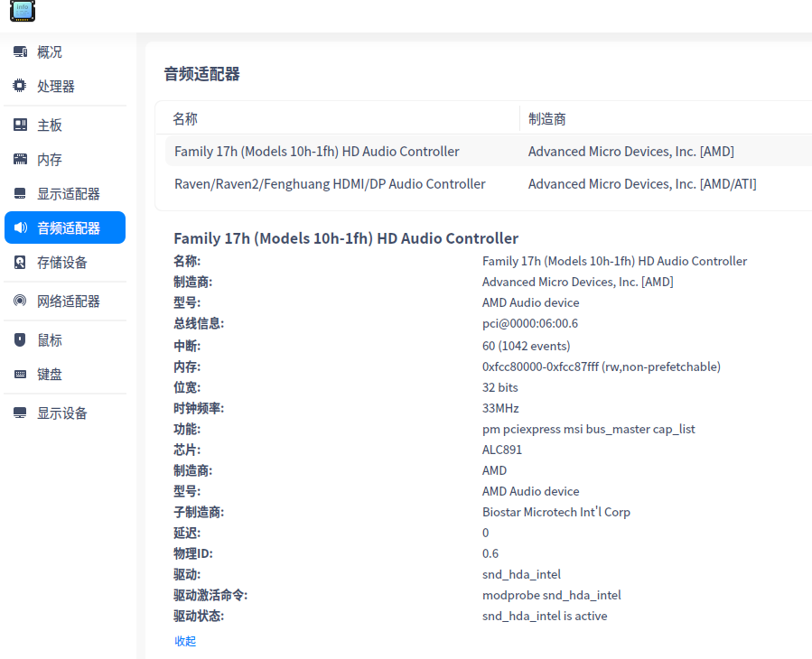Select the 键盘 (Keyboard) sidebar icon
812x659 pixels.
20,374
